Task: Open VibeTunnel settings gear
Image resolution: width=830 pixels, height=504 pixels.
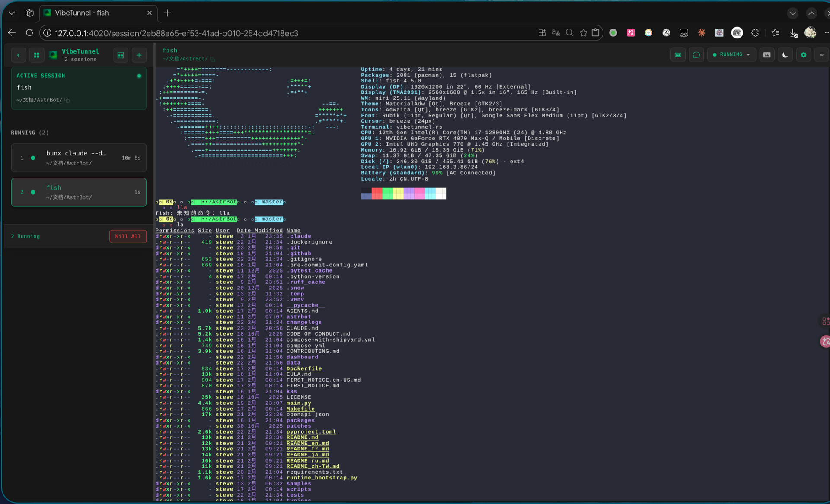Action: 804,55
